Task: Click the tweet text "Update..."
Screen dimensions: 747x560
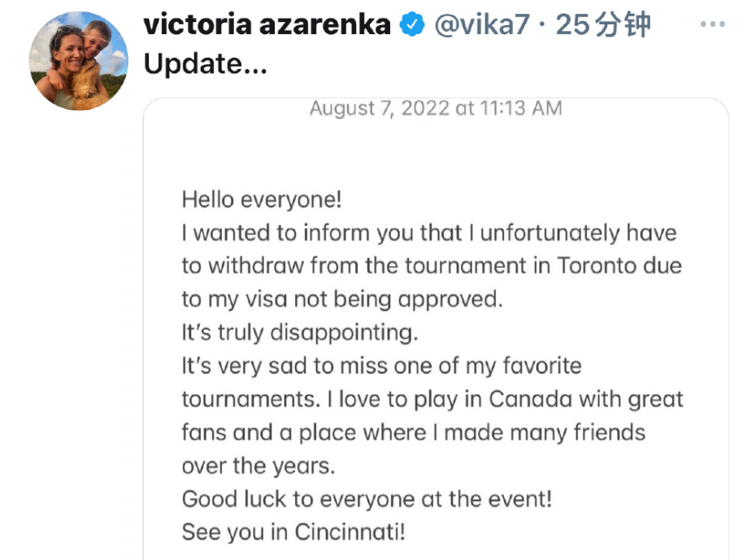Action: click(205, 64)
